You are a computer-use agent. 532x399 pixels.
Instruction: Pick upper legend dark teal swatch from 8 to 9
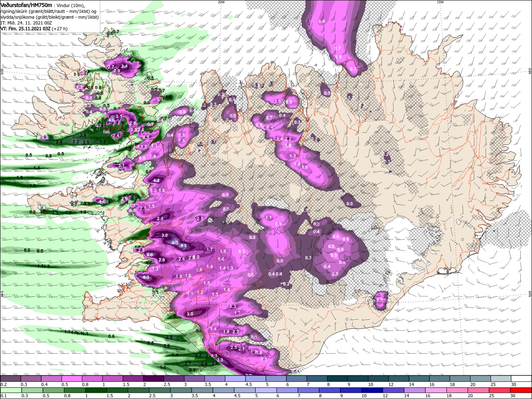(x=337, y=378)
